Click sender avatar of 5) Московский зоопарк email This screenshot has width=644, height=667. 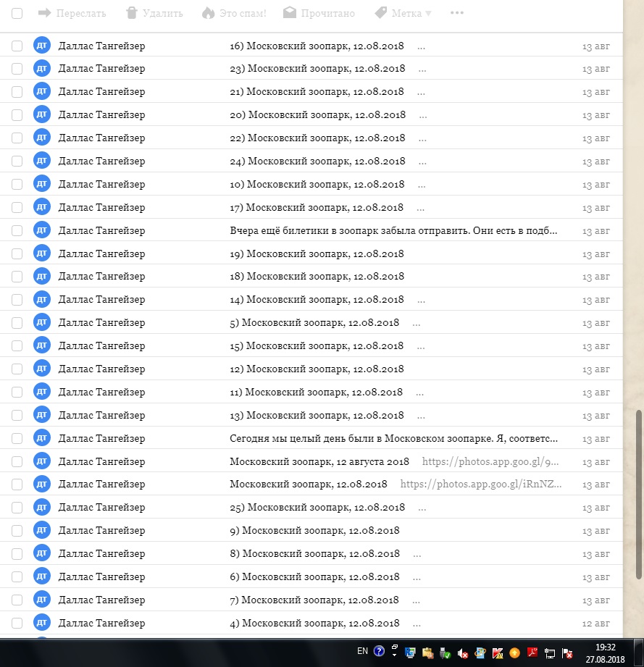tap(42, 322)
